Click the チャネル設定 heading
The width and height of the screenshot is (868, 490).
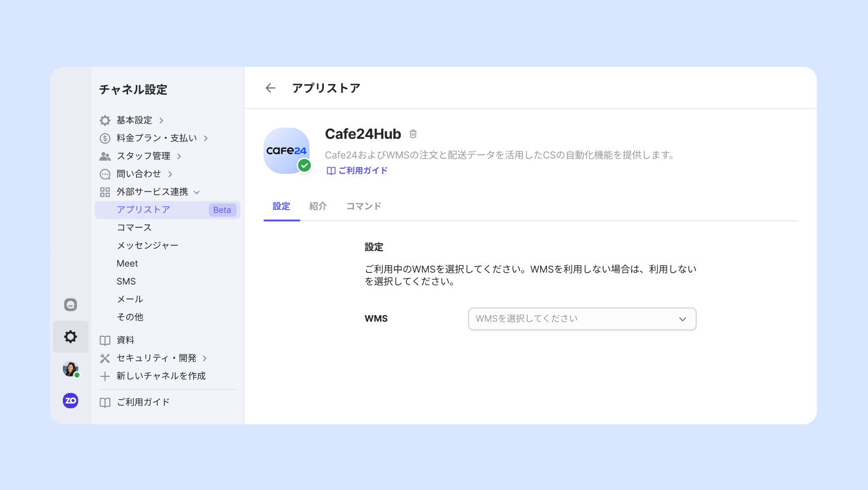[134, 90]
